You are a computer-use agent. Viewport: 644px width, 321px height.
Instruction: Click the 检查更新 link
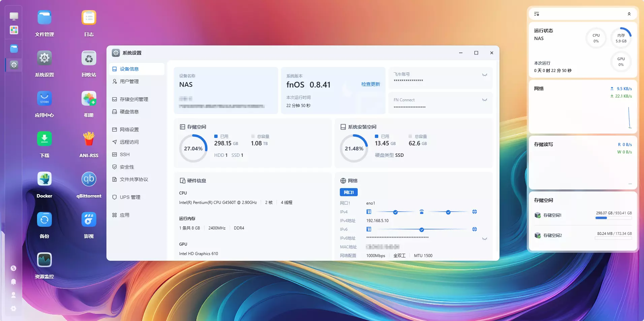(x=371, y=84)
